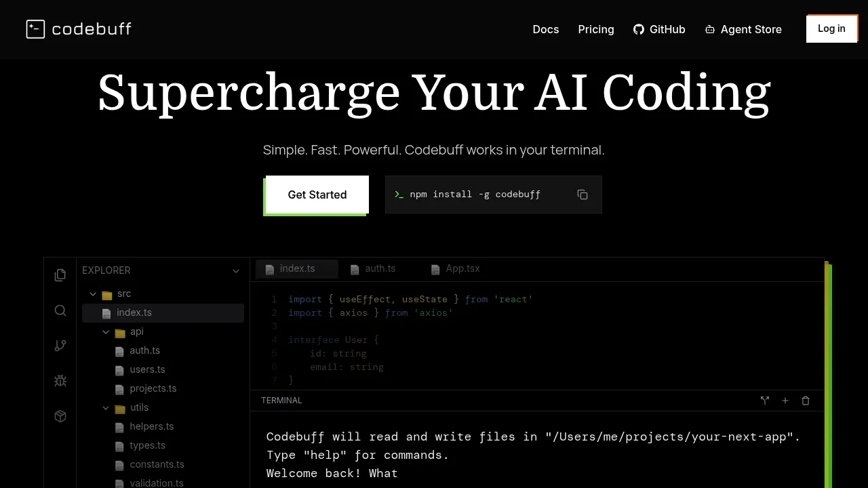
Task: Collapse the src folder
Action: click(x=93, y=293)
